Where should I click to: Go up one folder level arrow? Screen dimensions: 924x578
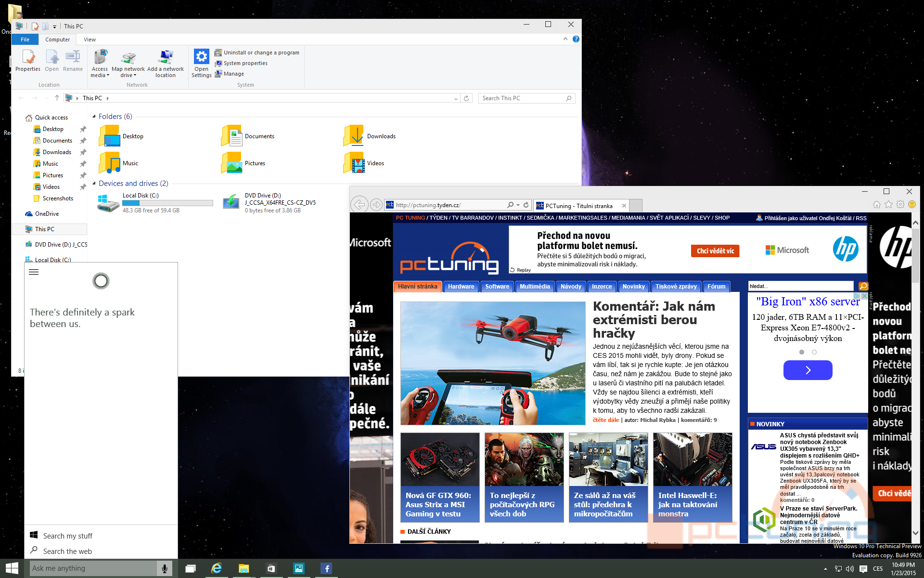point(57,98)
